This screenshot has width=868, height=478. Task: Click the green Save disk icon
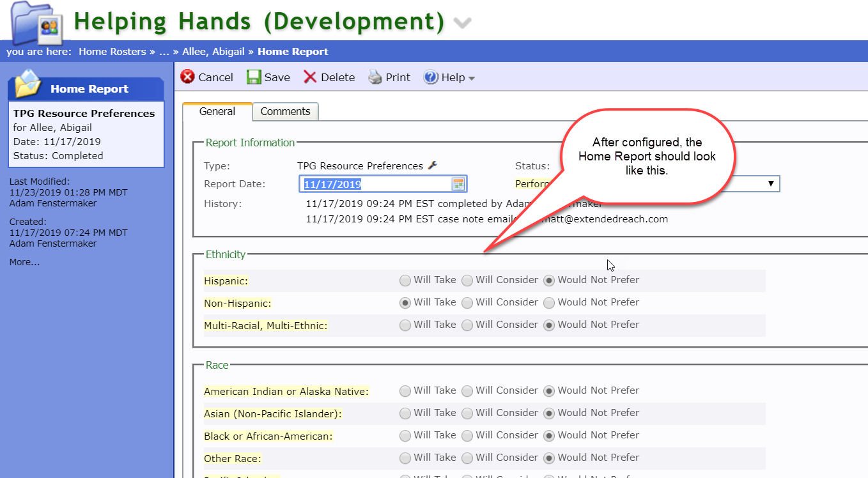254,77
